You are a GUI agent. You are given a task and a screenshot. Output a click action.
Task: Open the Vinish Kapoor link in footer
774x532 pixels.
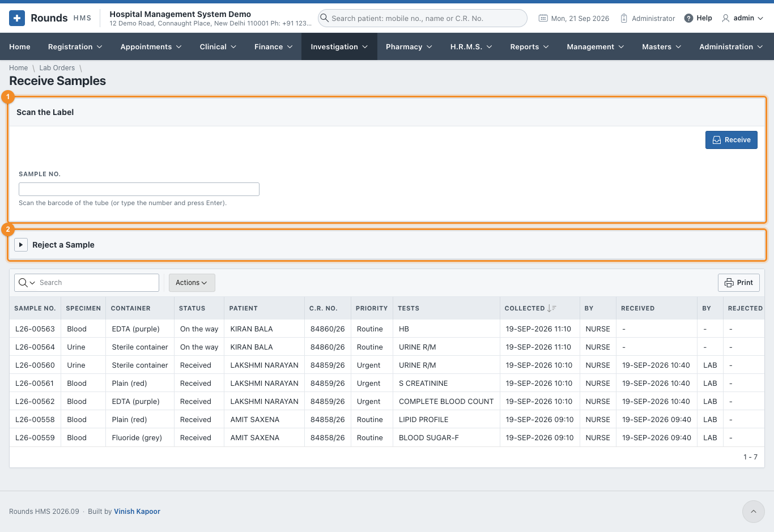[x=137, y=512]
